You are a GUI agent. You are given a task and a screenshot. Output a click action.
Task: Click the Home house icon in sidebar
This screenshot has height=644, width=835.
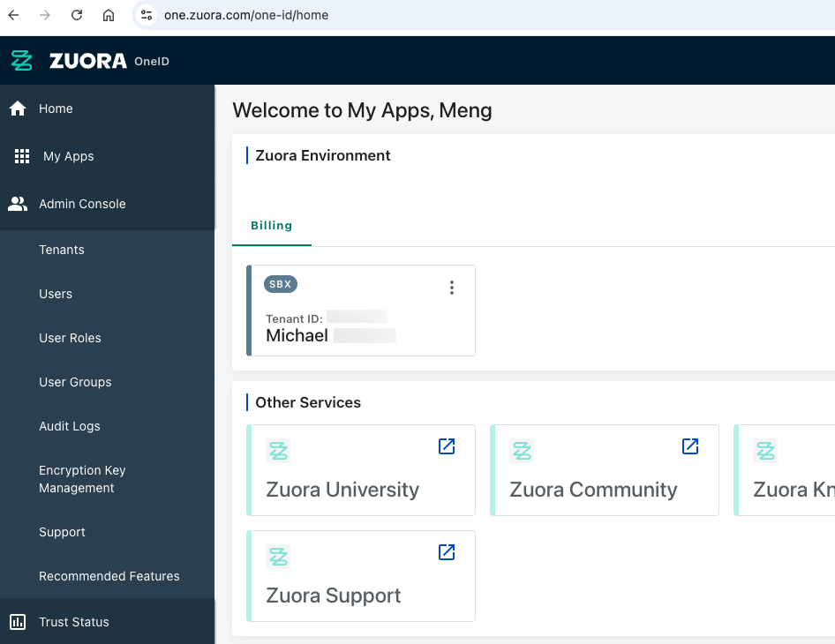tap(18, 109)
